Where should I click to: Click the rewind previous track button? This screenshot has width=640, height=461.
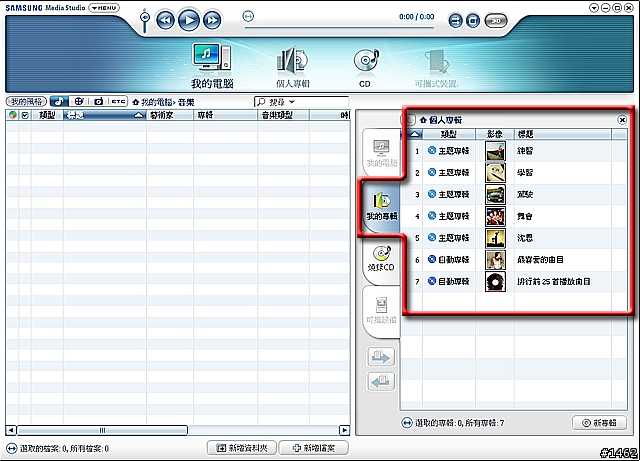click(165, 20)
